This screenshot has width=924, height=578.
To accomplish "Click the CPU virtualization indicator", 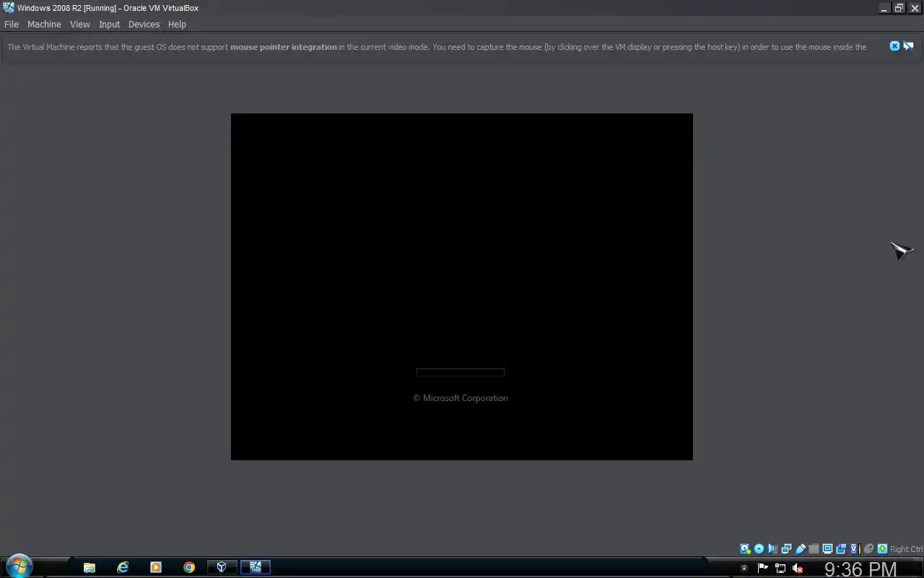I will [855, 549].
